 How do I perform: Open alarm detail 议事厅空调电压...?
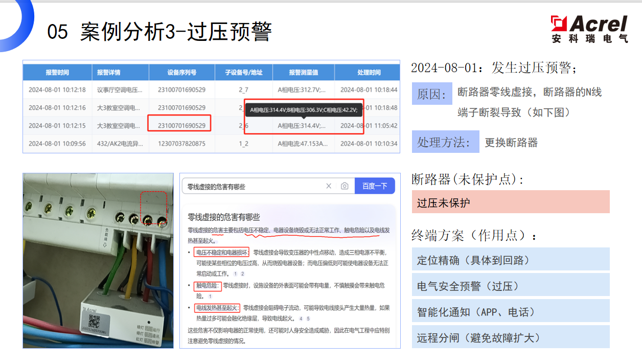[x=120, y=89]
